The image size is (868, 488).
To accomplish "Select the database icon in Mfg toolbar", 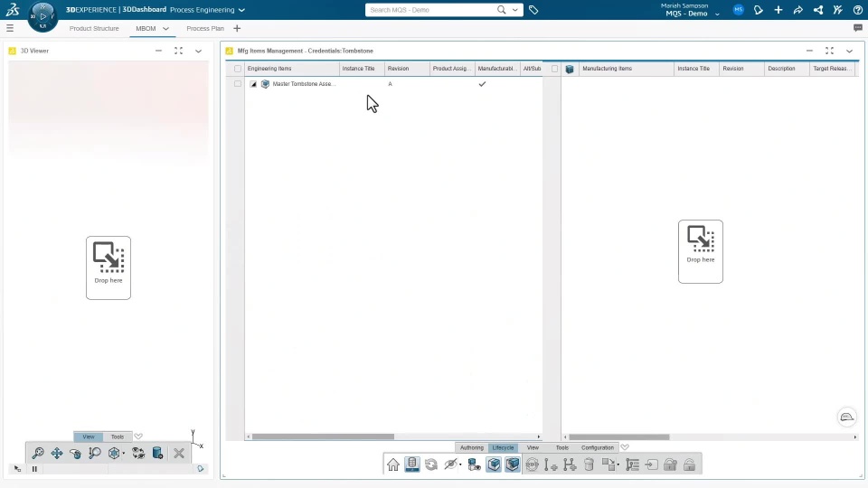I will (x=412, y=465).
